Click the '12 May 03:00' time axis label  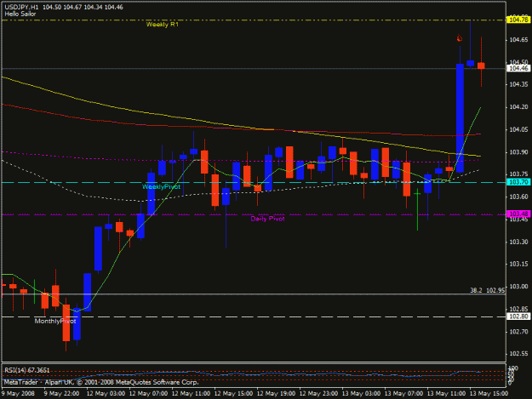pyautogui.click(x=106, y=394)
